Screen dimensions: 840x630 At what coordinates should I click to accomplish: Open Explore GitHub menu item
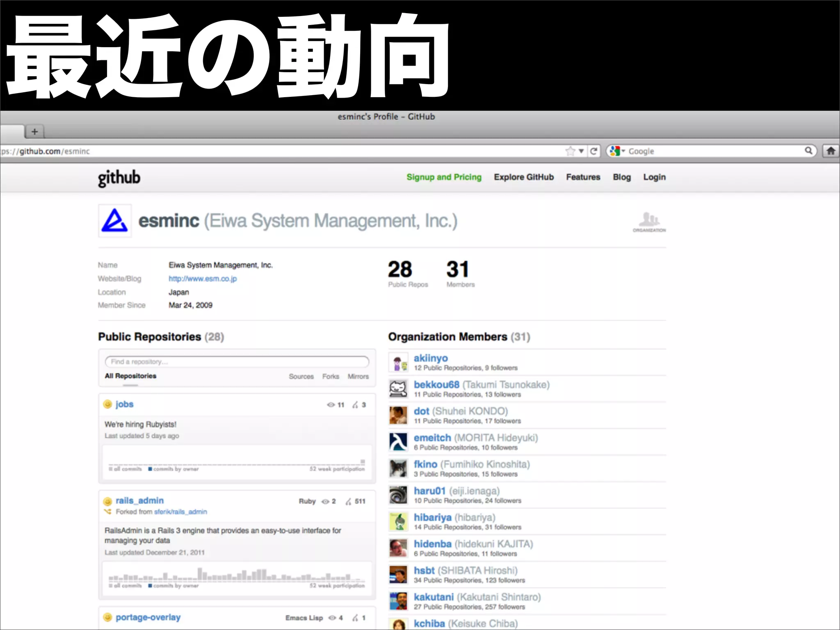click(524, 177)
